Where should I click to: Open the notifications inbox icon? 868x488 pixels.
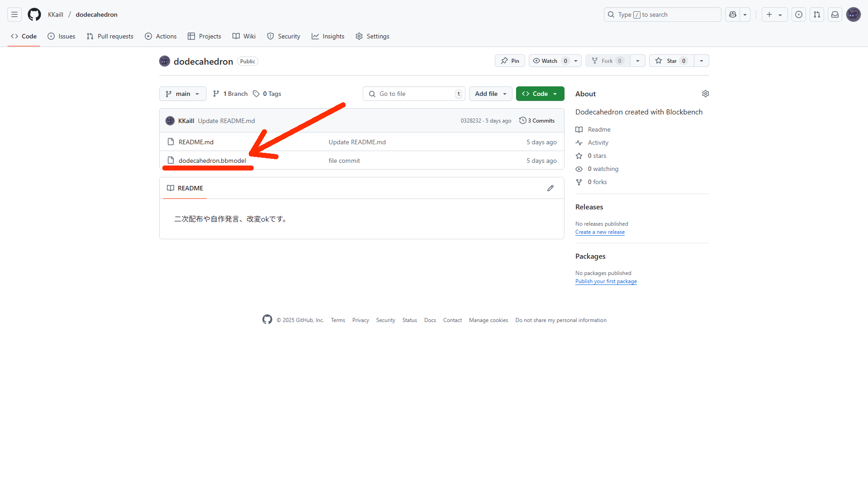click(835, 14)
